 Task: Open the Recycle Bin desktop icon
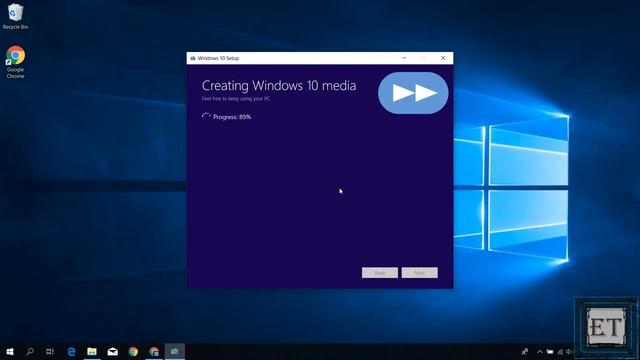coord(15,16)
